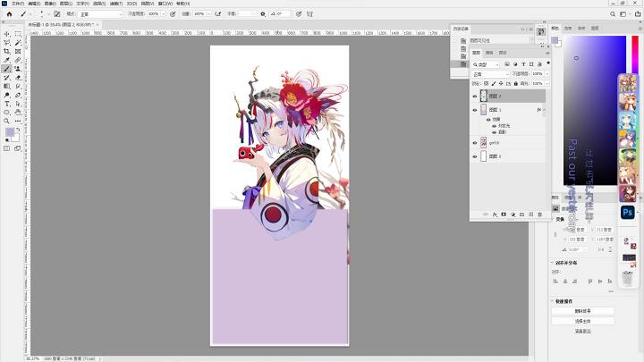Select the Move tool
Screen dimensions: 644x362
tap(7, 34)
